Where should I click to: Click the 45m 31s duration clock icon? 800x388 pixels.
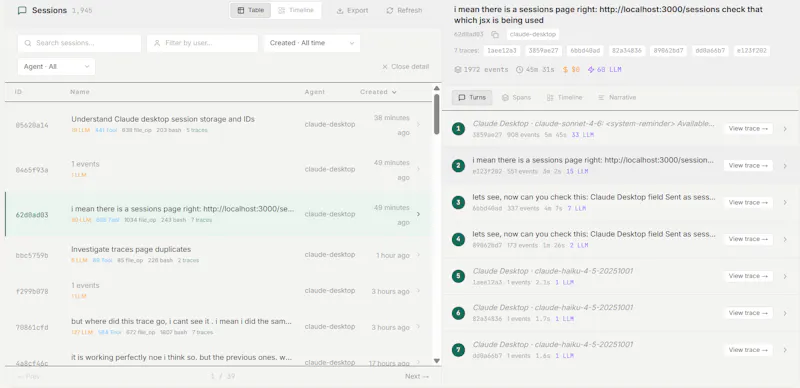[519, 69]
